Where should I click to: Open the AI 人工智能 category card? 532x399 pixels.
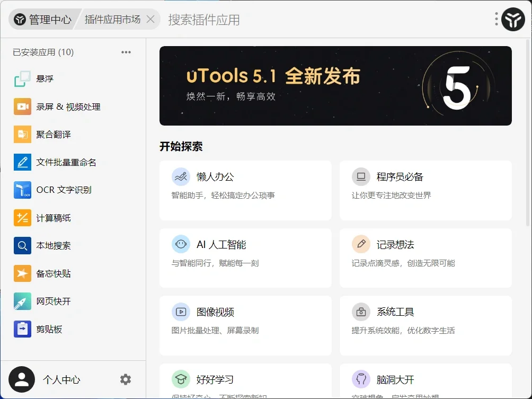(x=245, y=258)
